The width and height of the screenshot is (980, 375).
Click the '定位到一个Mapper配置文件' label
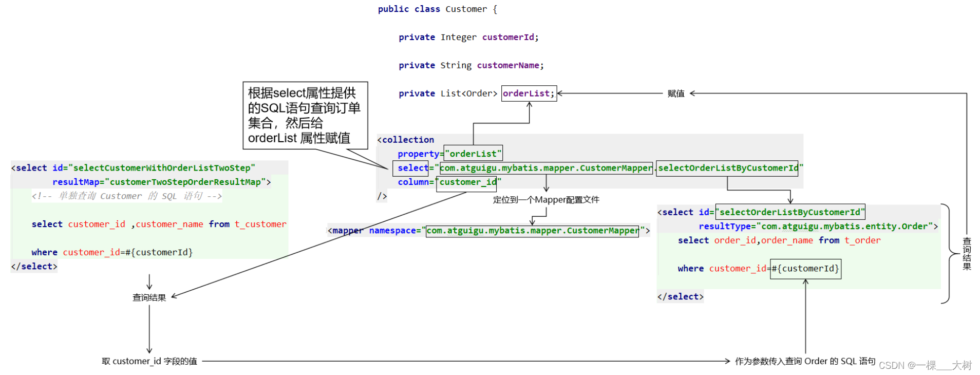pyautogui.click(x=546, y=200)
